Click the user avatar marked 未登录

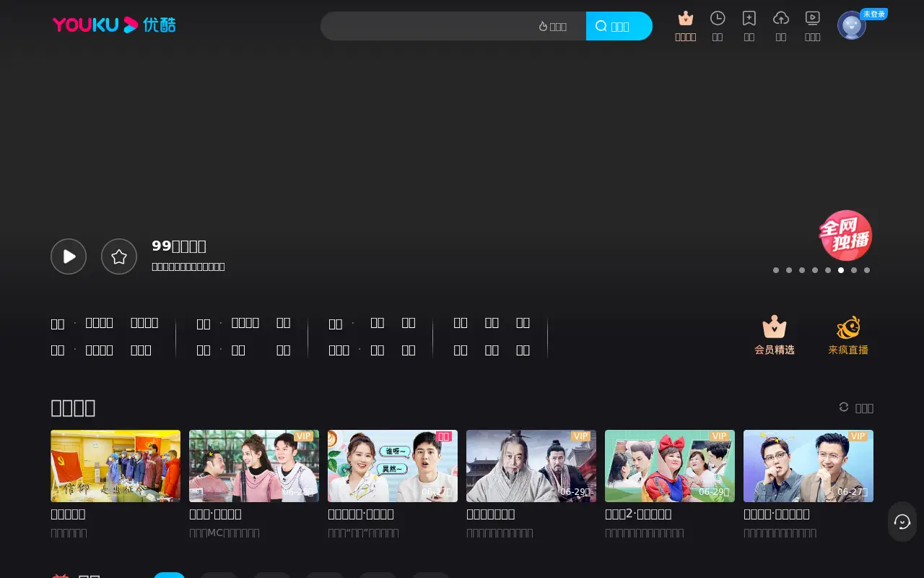coord(852,25)
